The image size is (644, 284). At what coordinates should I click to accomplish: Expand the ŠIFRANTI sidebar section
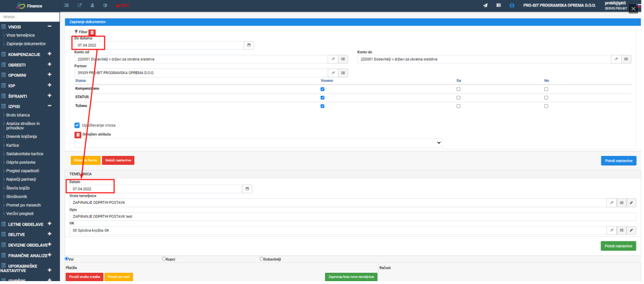[x=49, y=96]
